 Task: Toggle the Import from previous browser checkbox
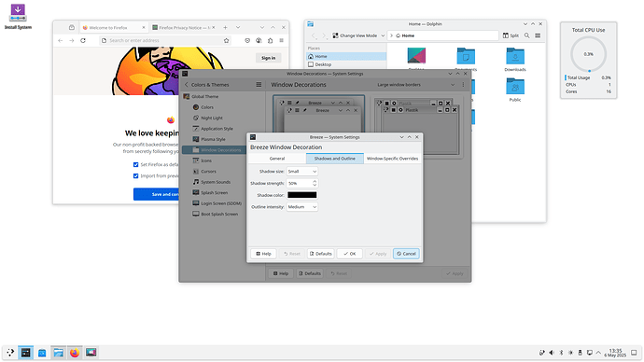tap(135, 176)
